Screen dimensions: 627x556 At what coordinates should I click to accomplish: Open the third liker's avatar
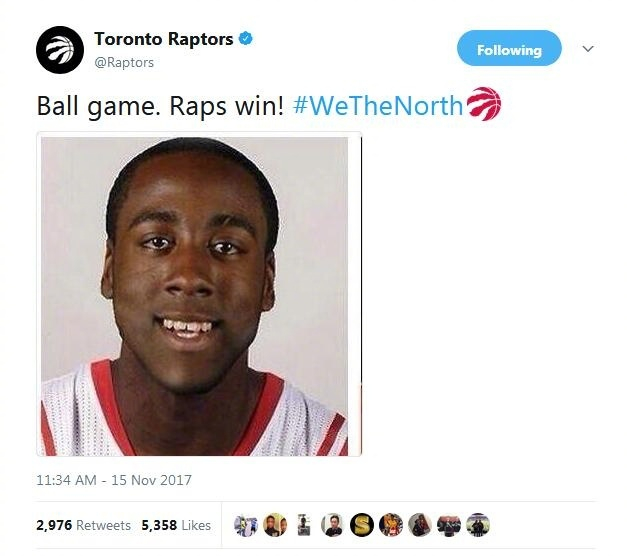(x=304, y=525)
